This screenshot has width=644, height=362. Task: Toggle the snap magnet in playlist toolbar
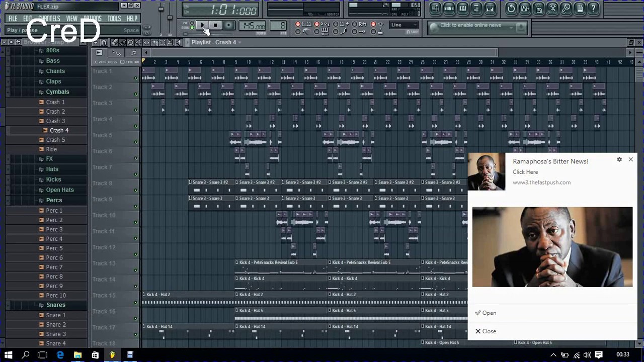(x=104, y=43)
